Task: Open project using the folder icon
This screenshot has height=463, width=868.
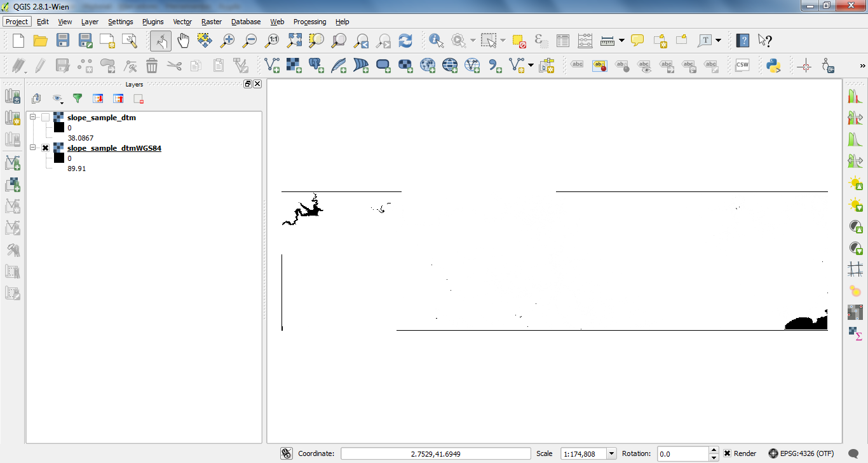Action: pos(41,41)
